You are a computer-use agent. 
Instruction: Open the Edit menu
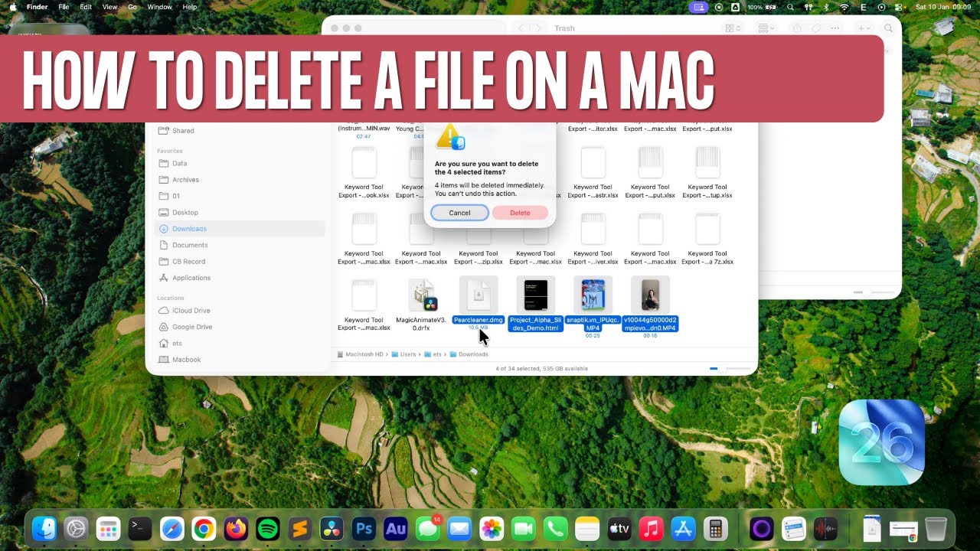[x=86, y=7]
